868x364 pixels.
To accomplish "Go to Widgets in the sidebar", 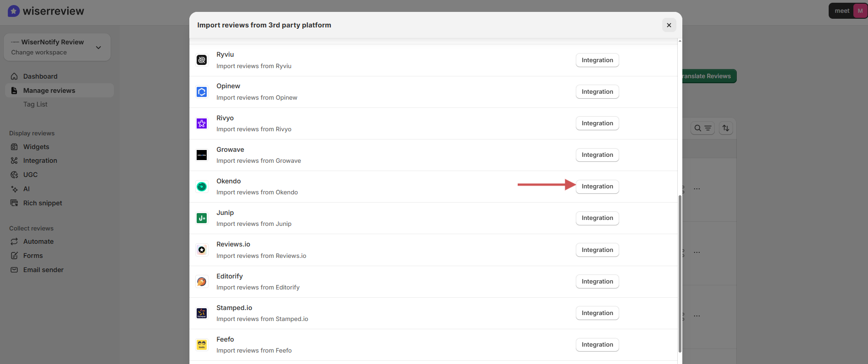I will click(36, 147).
